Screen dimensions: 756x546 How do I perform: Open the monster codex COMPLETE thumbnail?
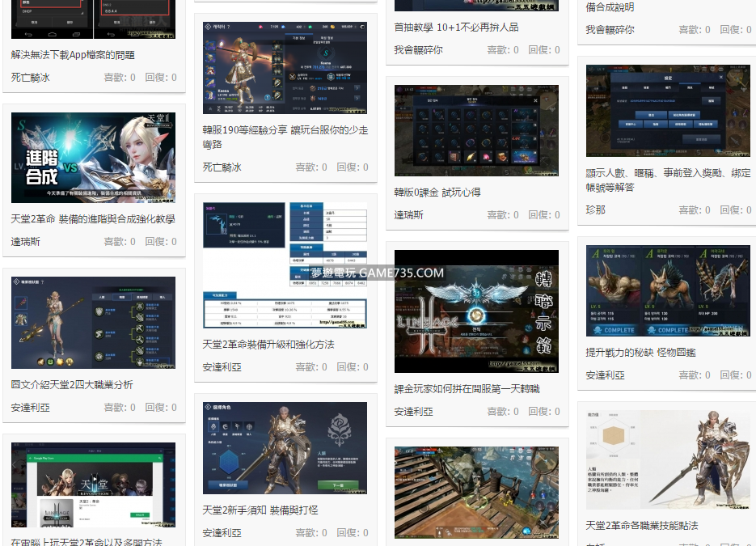[x=668, y=291]
